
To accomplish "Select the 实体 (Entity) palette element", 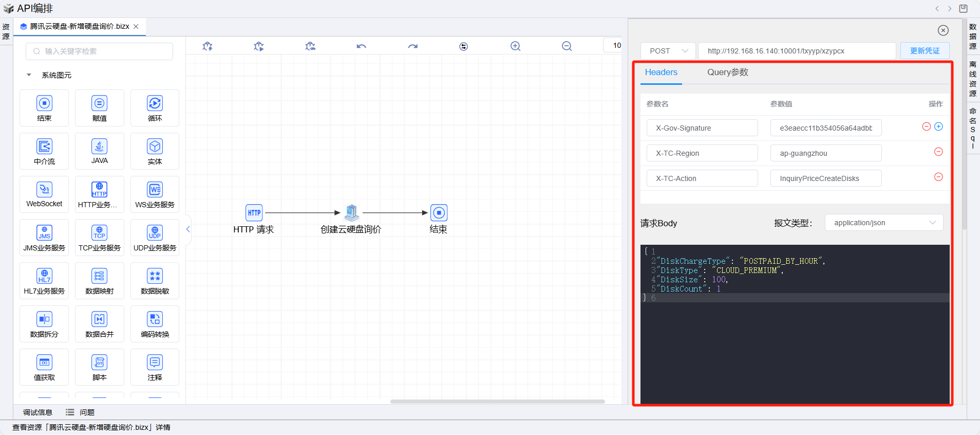I will (155, 151).
